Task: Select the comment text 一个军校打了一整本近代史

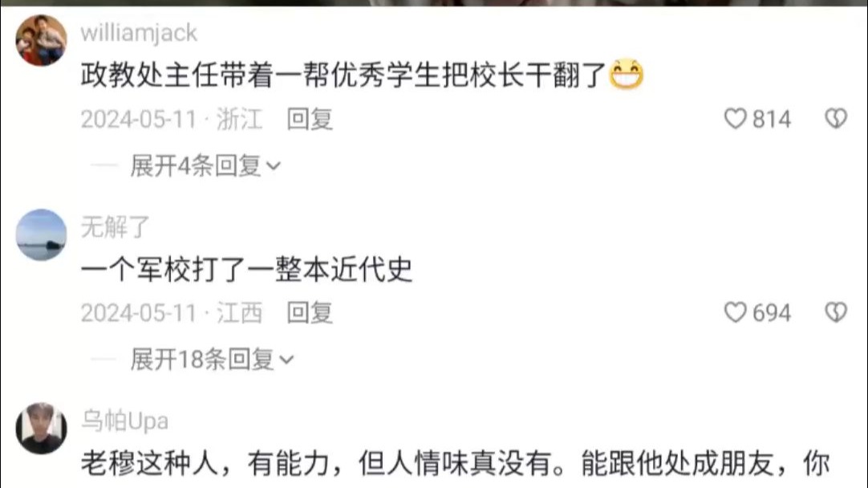Action: (x=247, y=270)
